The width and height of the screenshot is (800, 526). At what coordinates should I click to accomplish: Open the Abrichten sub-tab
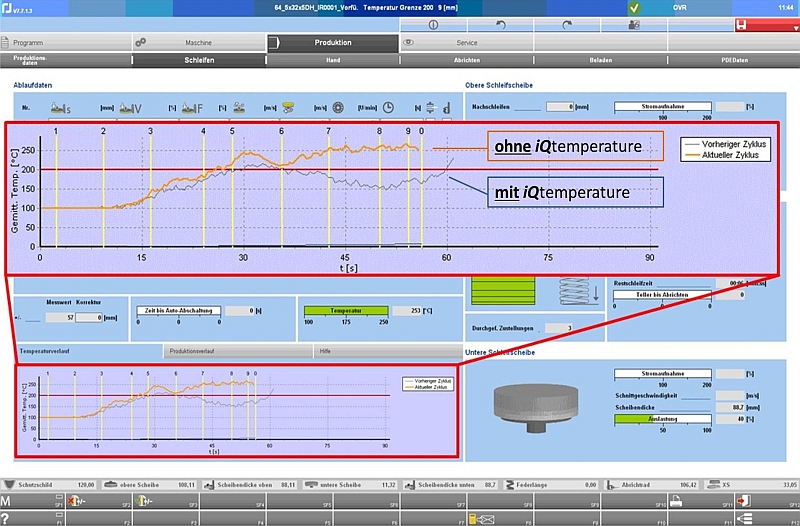466,60
